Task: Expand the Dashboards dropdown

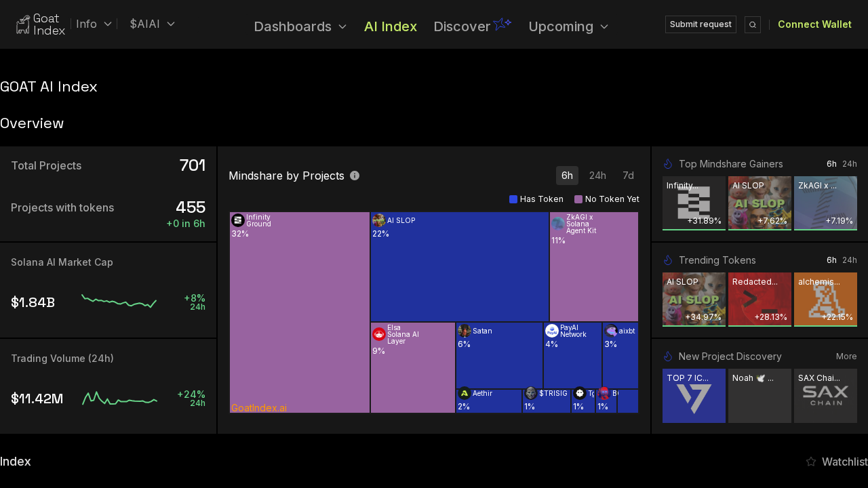Action: click(x=300, y=26)
